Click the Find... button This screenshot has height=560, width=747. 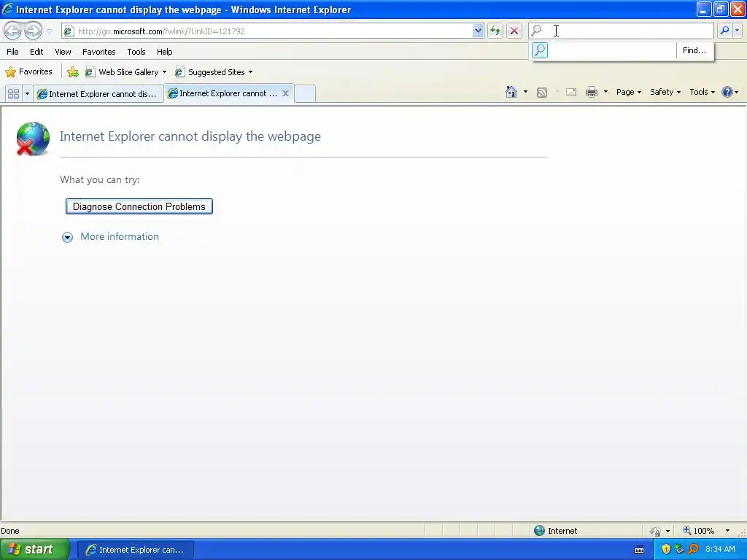[694, 50]
